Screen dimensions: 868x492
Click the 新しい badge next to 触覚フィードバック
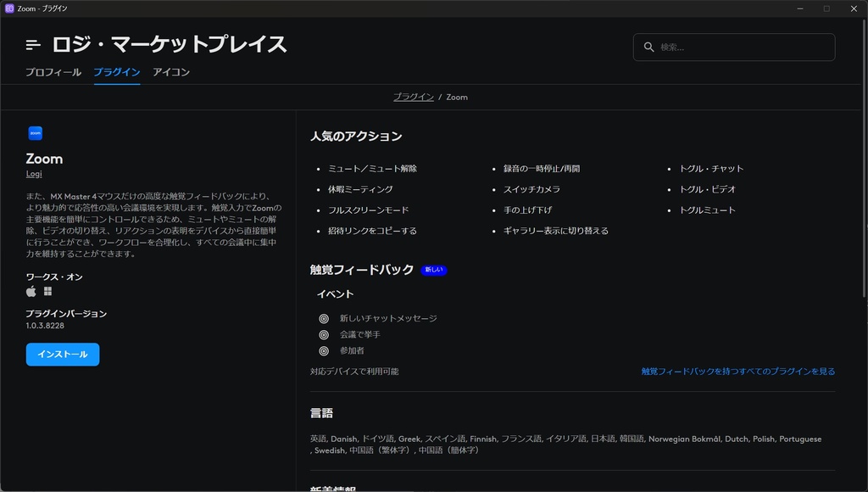tap(433, 271)
